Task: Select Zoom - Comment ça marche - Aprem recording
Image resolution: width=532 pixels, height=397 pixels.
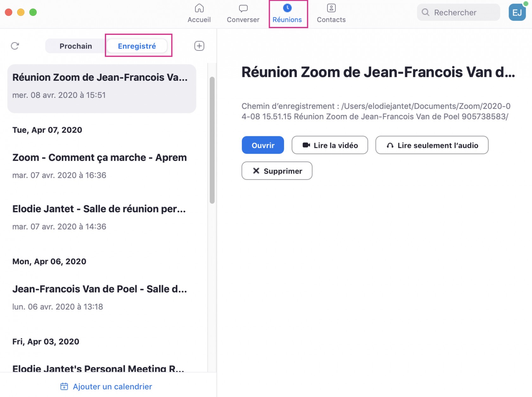Action: point(99,166)
